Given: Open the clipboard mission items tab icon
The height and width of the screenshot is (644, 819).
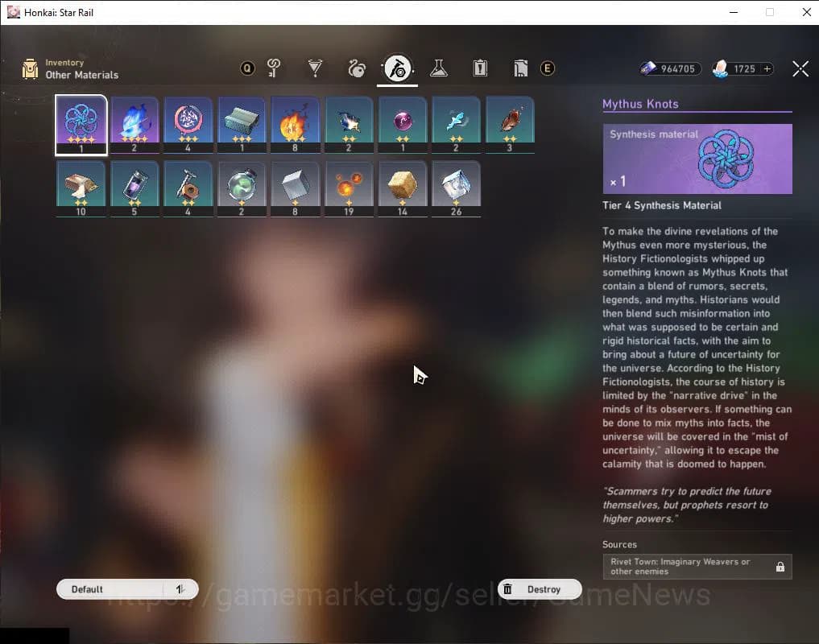Looking at the screenshot, I should 480,68.
